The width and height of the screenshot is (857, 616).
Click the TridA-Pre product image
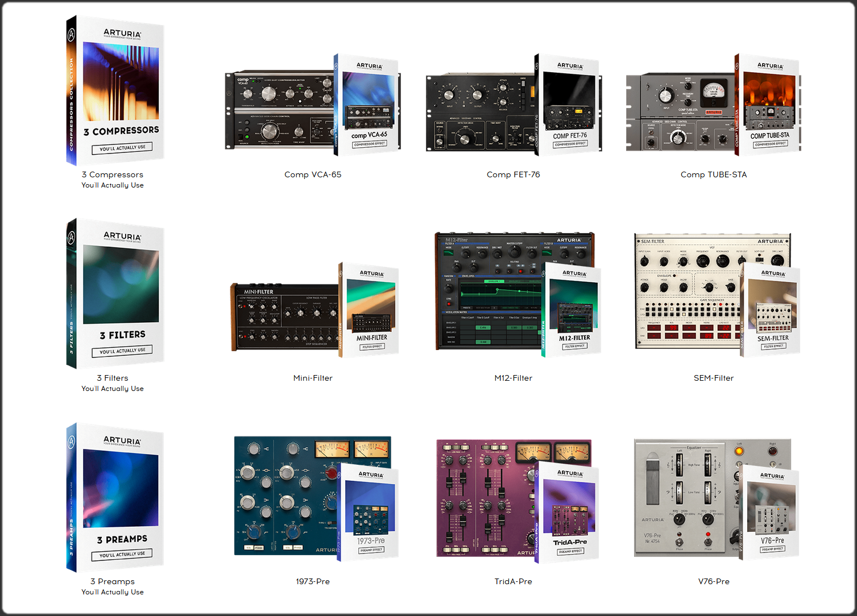(517, 501)
